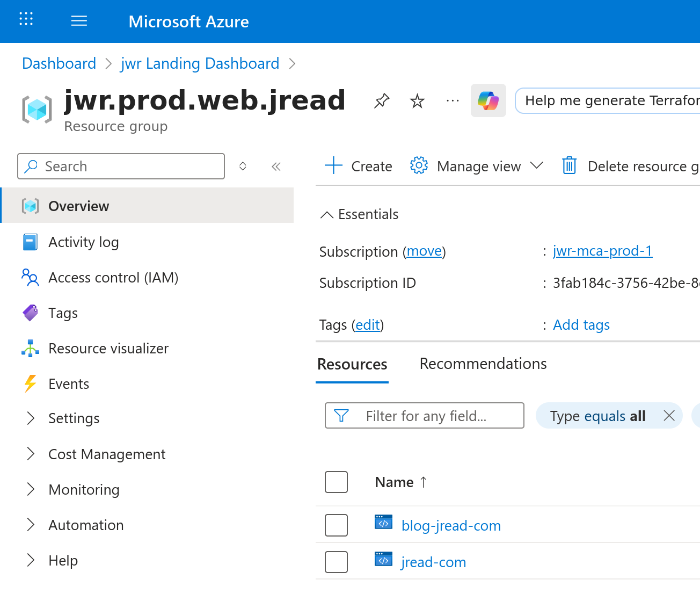Open the jwr-mca-prod-1 subscription link
The height and width of the screenshot is (594, 700).
coord(602,251)
